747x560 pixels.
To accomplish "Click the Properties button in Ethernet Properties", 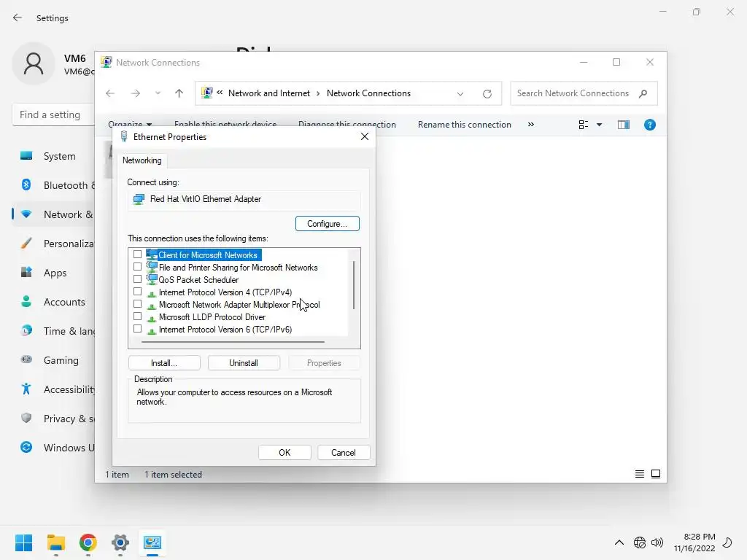I will point(324,363).
